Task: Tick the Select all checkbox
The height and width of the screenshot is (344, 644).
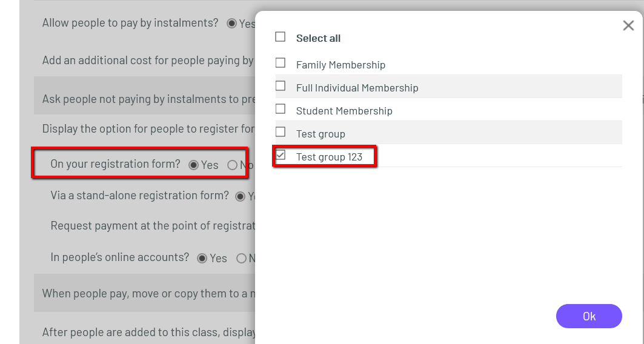Action: coord(280,37)
